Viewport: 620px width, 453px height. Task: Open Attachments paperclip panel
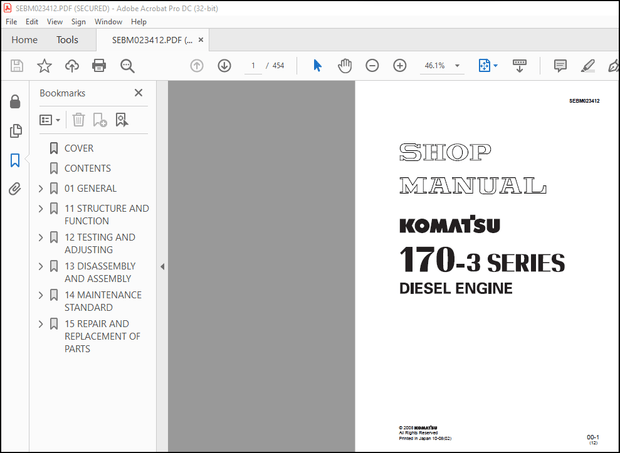click(x=15, y=189)
